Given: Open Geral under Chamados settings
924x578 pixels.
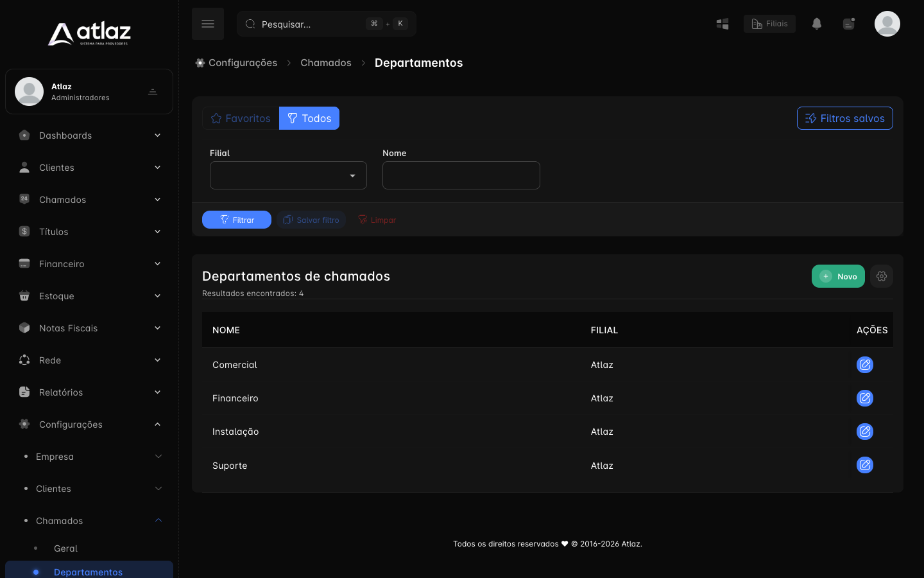Looking at the screenshot, I should 65,548.
